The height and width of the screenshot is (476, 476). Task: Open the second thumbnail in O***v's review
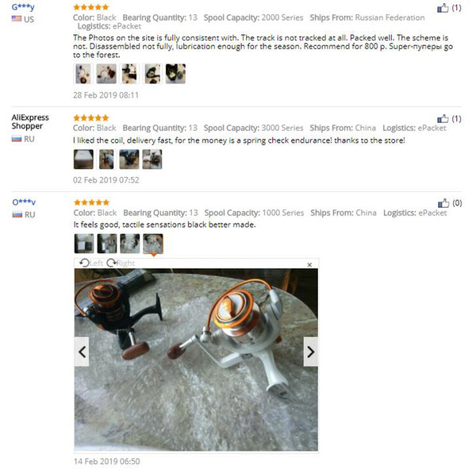coord(107,244)
